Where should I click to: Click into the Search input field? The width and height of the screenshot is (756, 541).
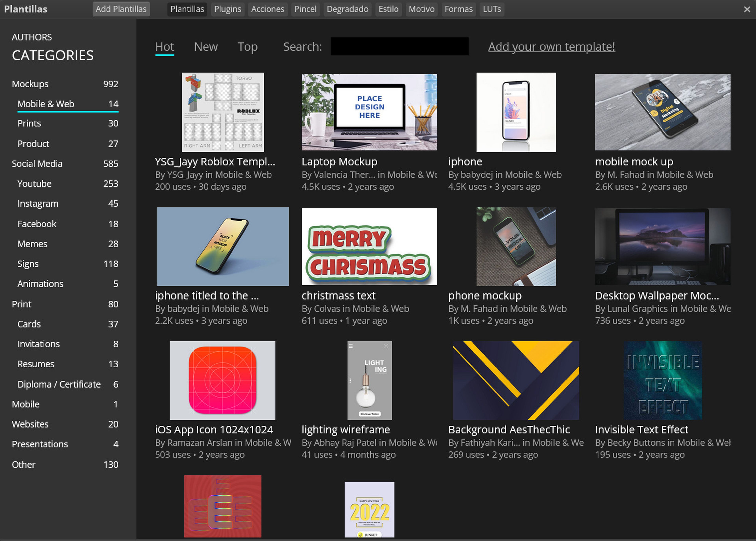click(399, 46)
